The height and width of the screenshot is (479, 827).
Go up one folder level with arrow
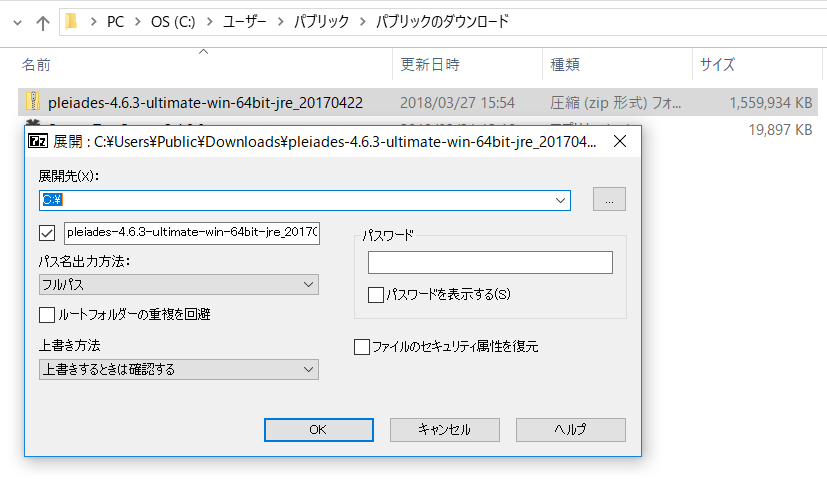[43, 22]
